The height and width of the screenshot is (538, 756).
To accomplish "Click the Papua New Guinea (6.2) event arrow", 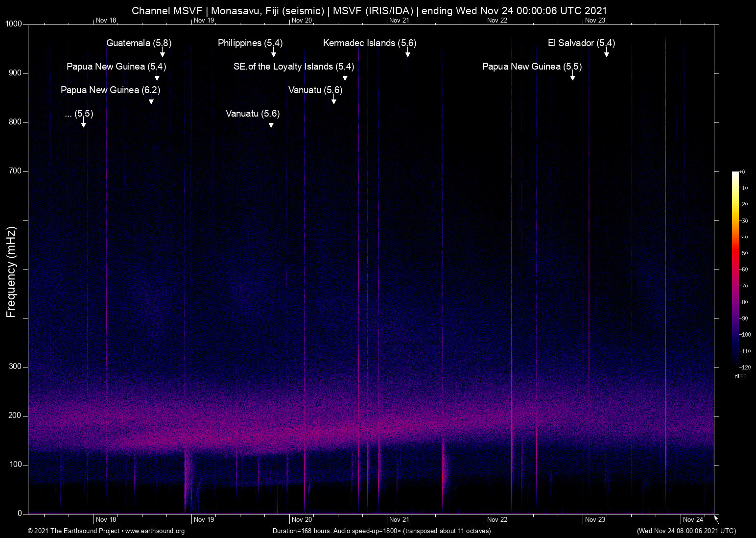I will coord(151,102).
